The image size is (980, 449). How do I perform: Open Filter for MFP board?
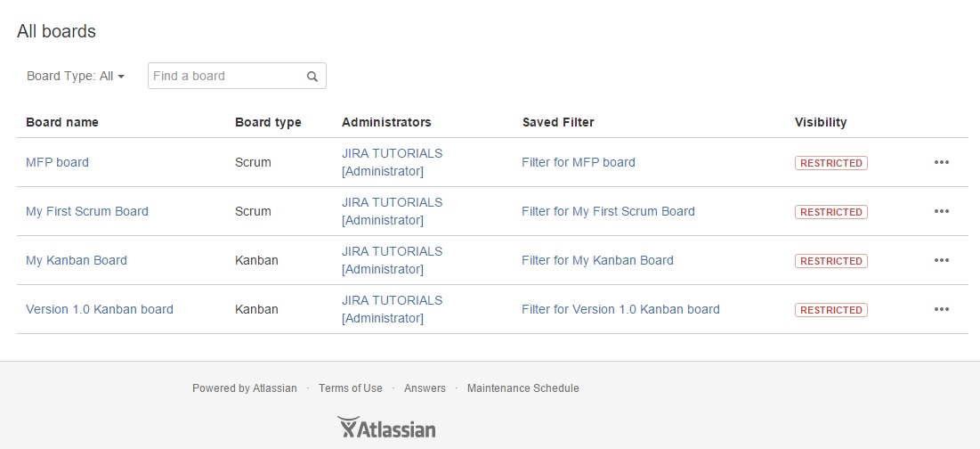pyautogui.click(x=579, y=163)
